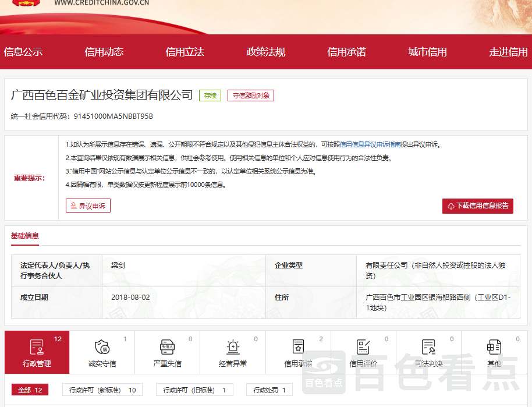The width and height of the screenshot is (532, 407).
Task: Click 下载信用信息报告 button
Action: [478, 206]
